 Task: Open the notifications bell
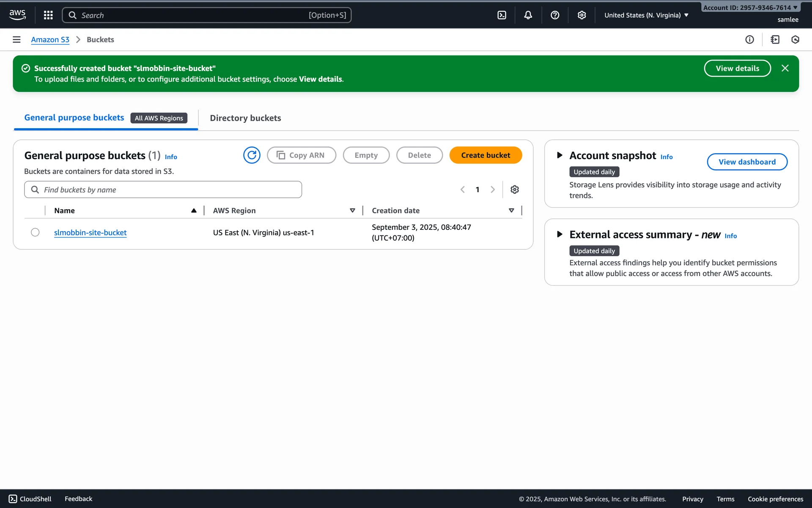[x=528, y=15]
